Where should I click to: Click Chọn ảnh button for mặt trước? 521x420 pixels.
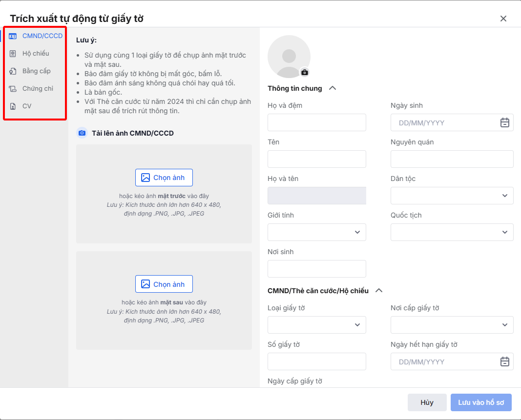click(x=164, y=178)
